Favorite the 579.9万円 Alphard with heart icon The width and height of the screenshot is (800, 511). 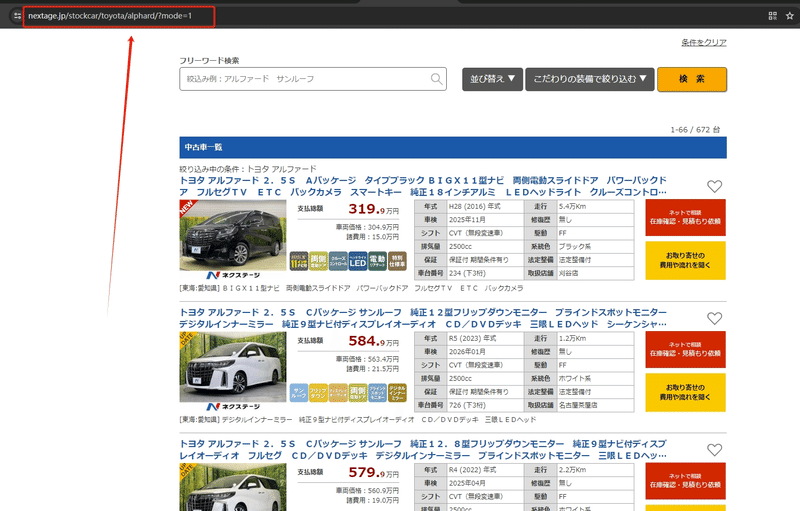pos(714,449)
